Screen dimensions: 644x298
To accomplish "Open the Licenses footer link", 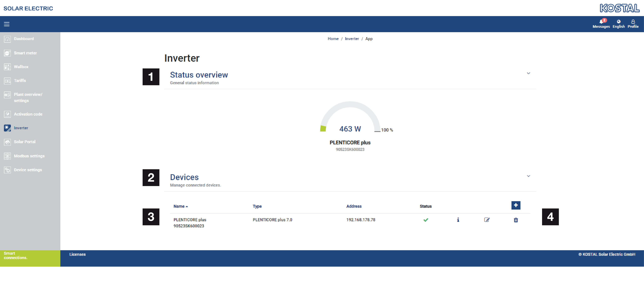I will tap(77, 254).
